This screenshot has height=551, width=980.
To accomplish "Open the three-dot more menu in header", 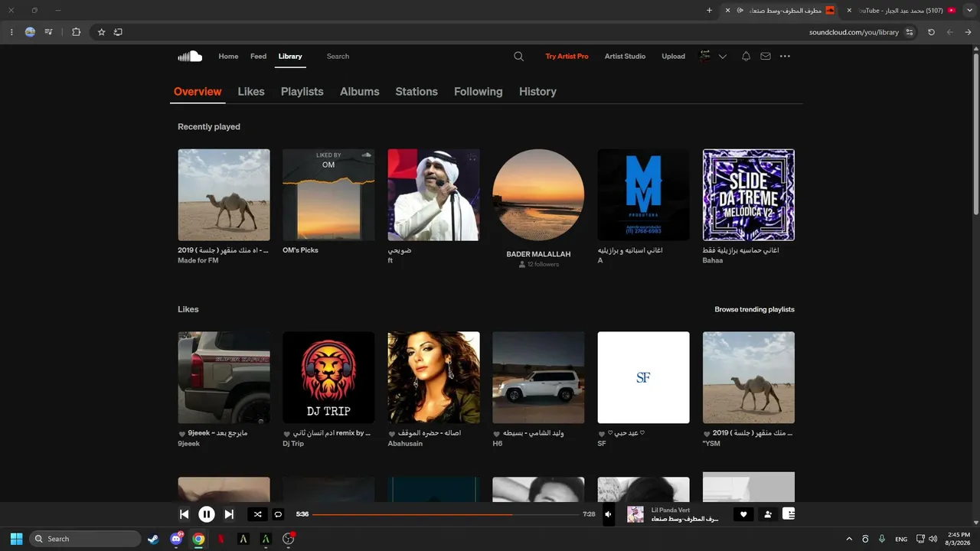I will click(x=785, y=56).
